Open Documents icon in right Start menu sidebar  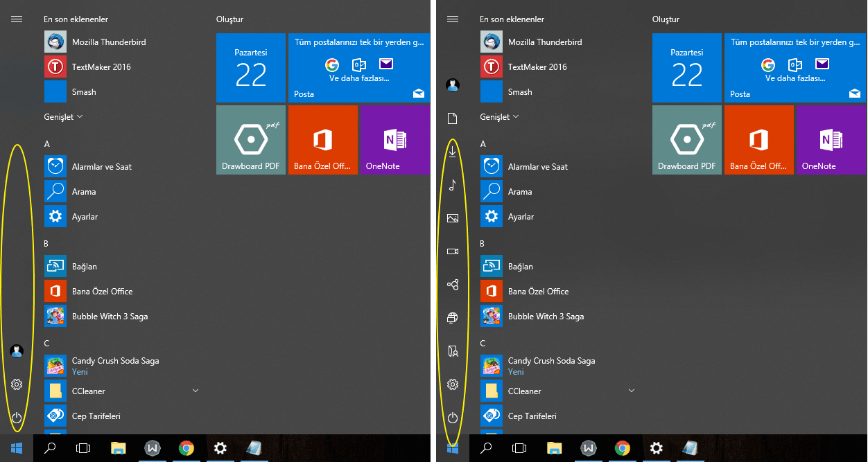[x=453, y=118]
